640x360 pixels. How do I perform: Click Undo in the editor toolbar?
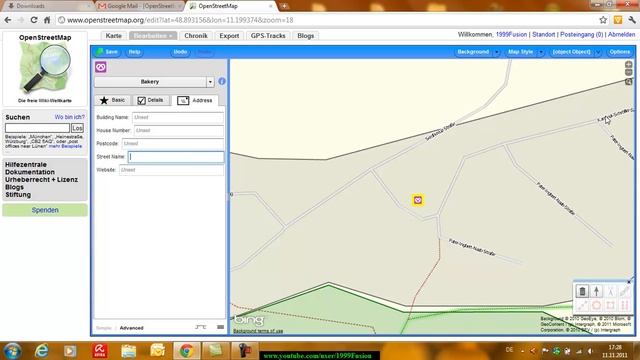click(x=180, y=52)
